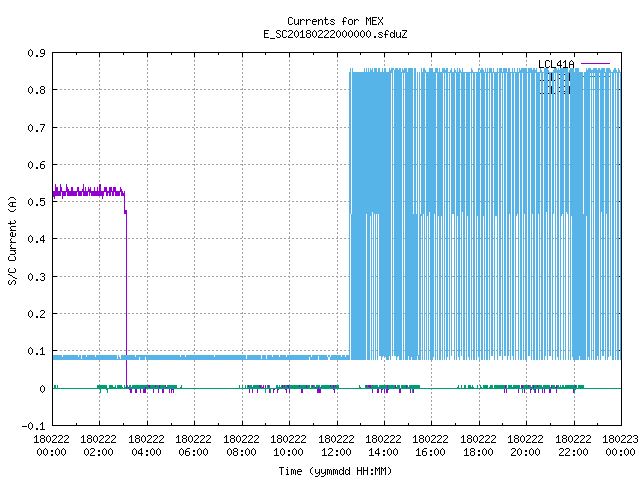Viewport: 640px width, 480px height.
Task: Pick the y-axis tick label "0.7"
Action: (x=36, y=128)
